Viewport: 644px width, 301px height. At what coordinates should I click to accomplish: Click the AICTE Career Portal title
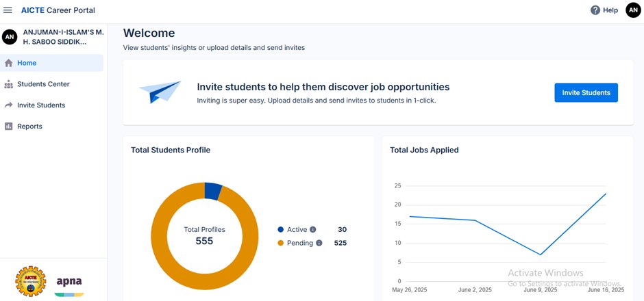(58, 10)
